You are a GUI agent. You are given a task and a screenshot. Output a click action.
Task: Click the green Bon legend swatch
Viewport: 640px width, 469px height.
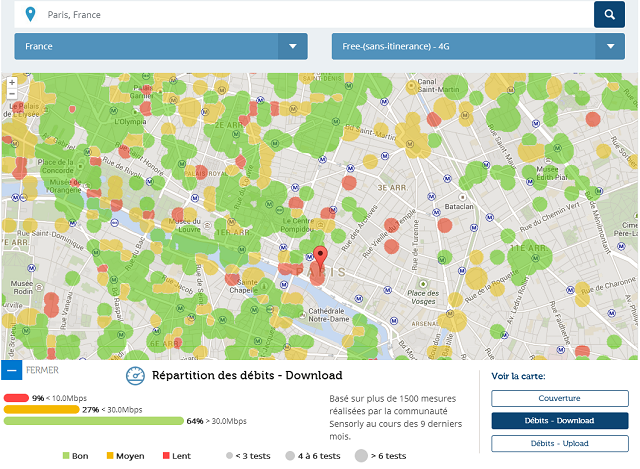pos(66,456)
